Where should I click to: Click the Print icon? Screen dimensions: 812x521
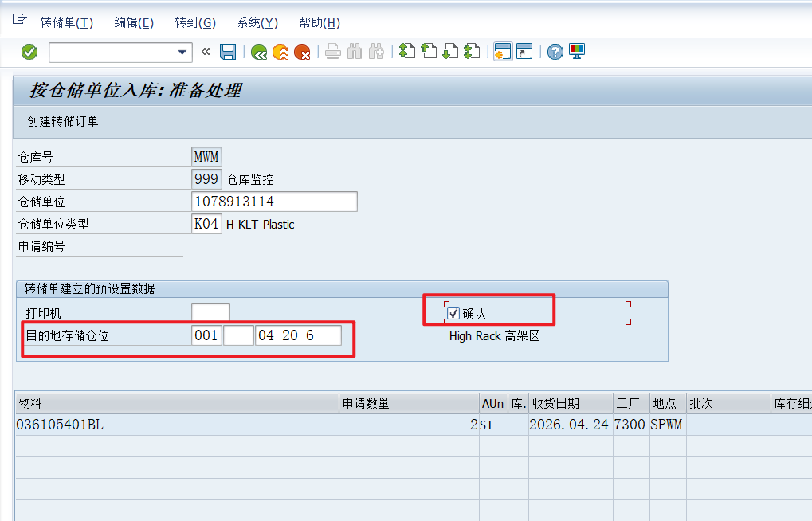333,52
